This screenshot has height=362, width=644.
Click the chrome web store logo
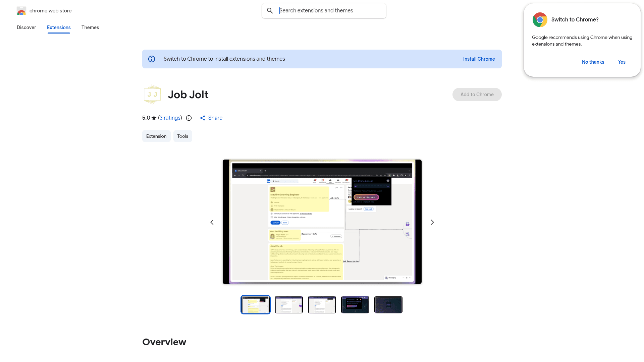pos(21,10)
